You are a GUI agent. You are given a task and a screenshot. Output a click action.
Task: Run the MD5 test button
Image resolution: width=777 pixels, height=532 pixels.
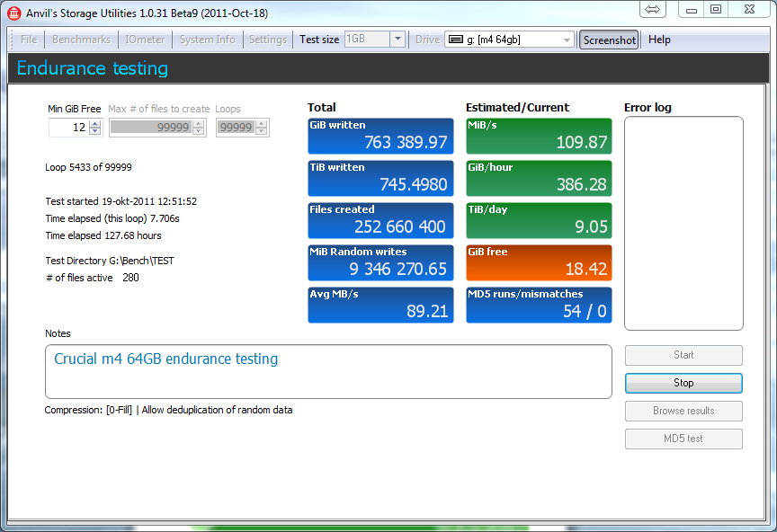click(x=683, y=439)
